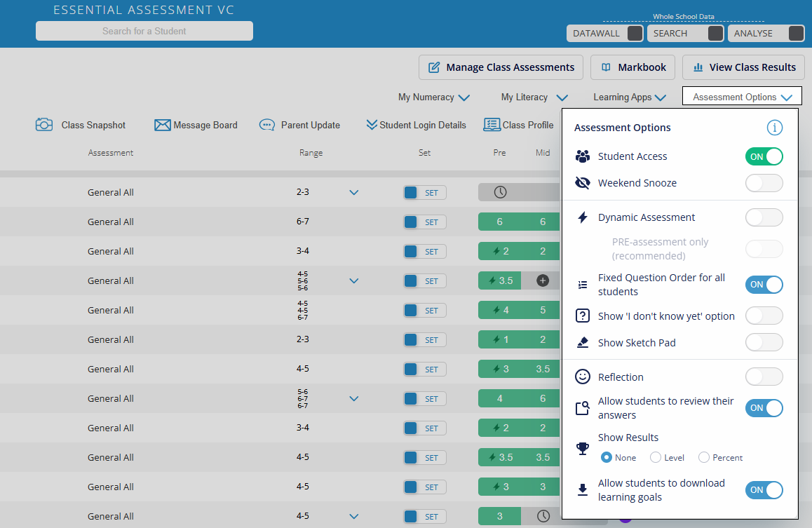Enable the Weekend Snooze toggle
The width and height of the screenshot is (812, 528).
764,183
